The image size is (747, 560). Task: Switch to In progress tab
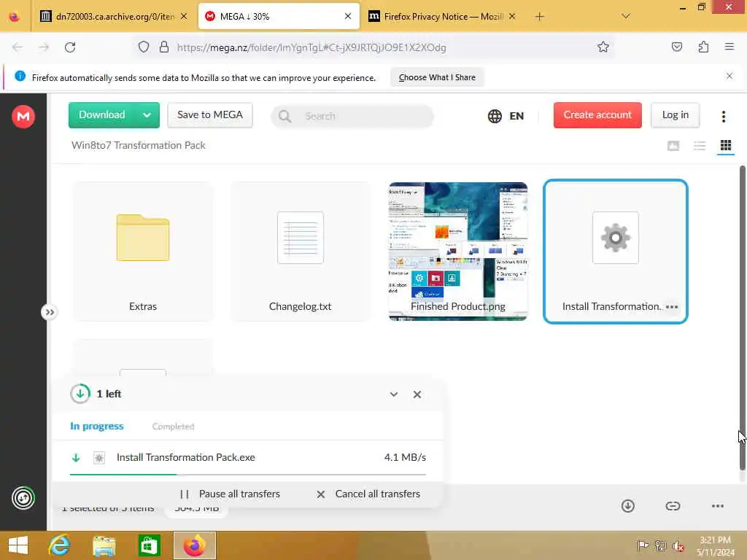coord(97,426)
